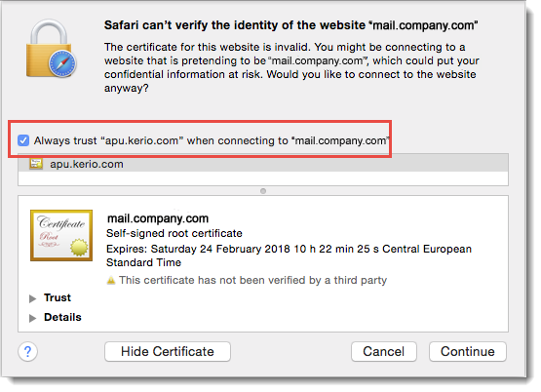Click Hide Certificate button
541x392 pixels.
pos(168,352)
